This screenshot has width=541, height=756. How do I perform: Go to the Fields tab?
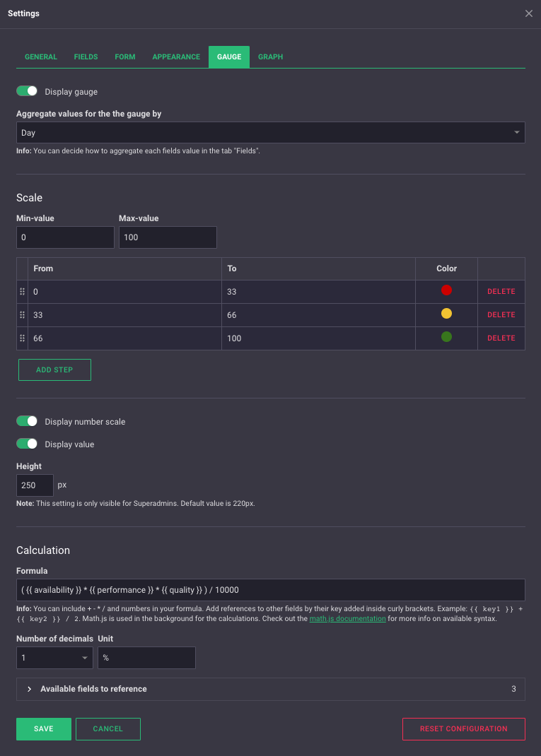click(x=86, y=57)
